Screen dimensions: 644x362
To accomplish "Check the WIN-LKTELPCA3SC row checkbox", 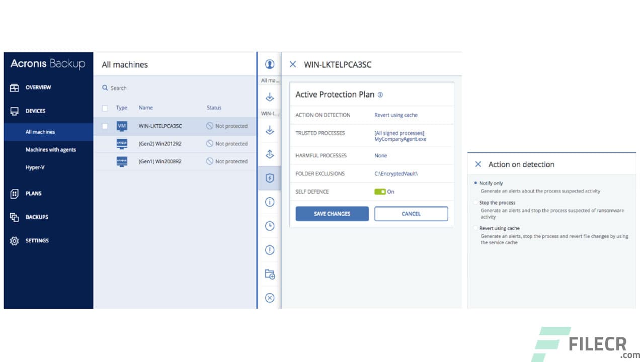I will click(105, 126).
